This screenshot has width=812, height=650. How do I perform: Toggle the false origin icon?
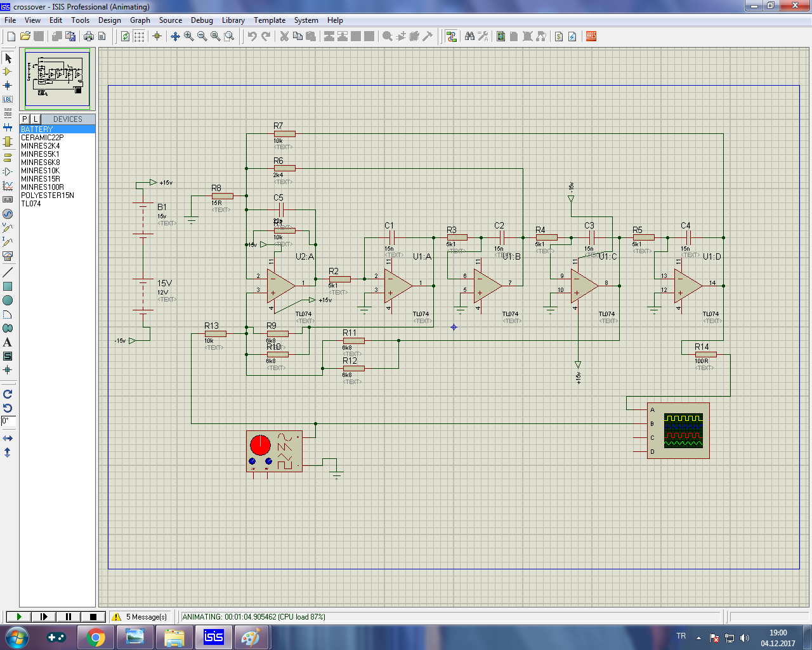(x=157, y=36)
